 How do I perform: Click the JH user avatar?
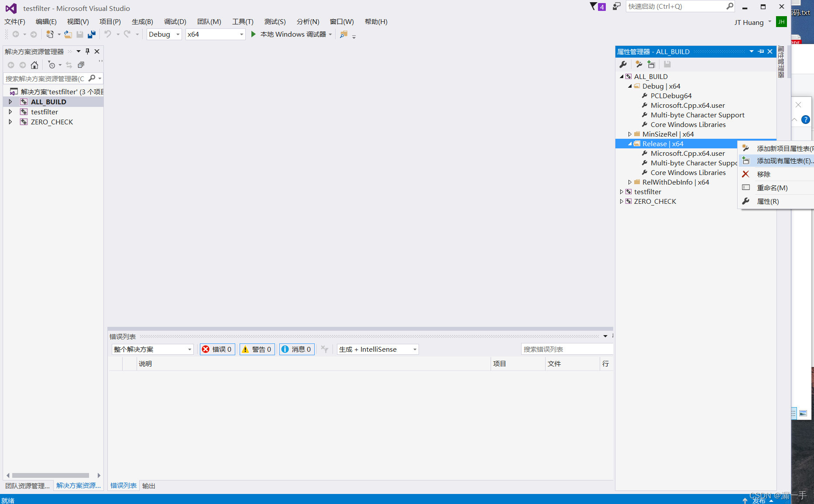(781, 22)
